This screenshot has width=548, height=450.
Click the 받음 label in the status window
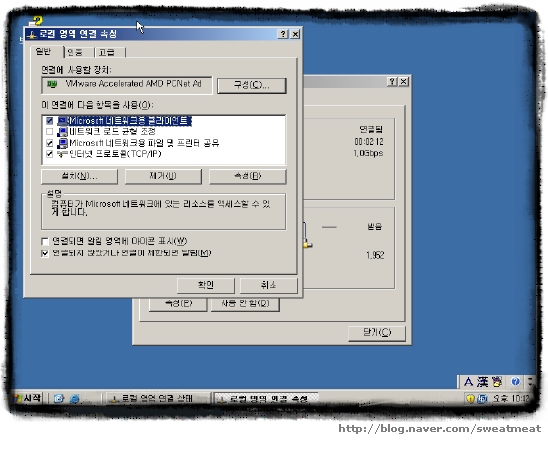(375, 227)
